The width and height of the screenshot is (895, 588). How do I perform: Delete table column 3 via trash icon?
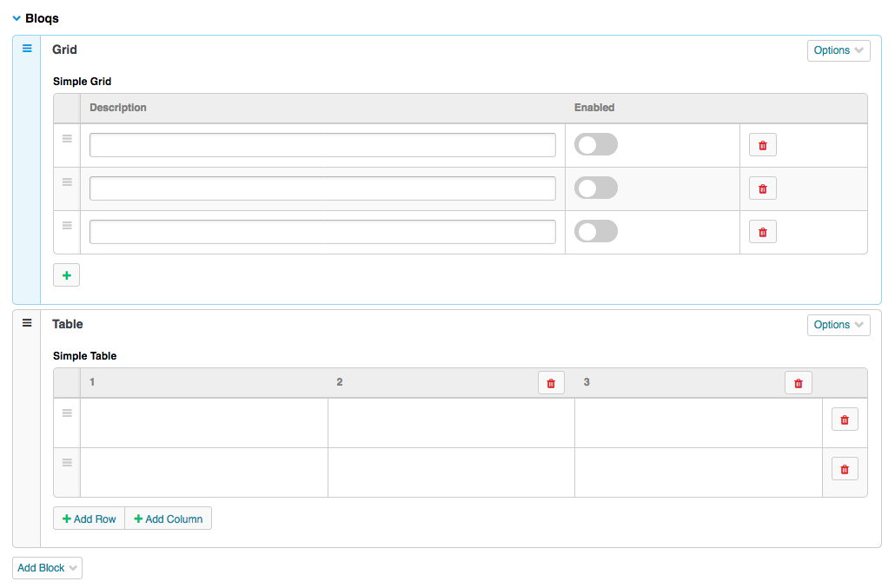click(798, 383)
